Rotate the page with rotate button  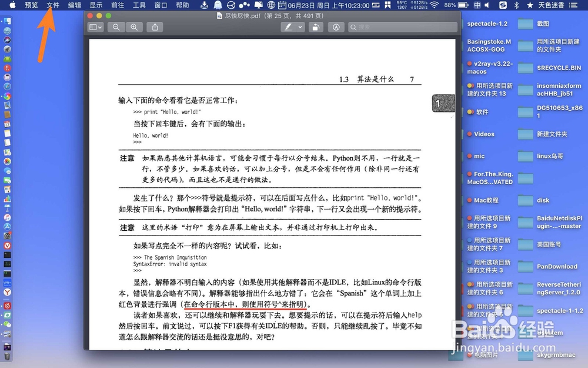click(x=316, y=27)
